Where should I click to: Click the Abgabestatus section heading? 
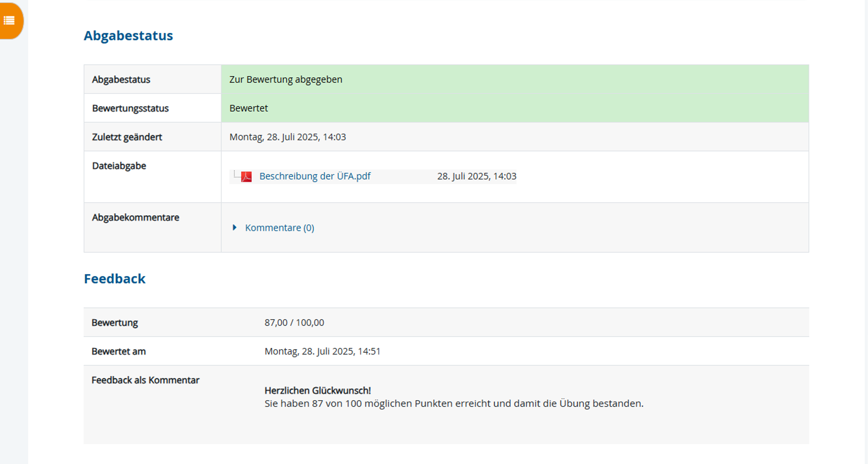pos(128,36)
